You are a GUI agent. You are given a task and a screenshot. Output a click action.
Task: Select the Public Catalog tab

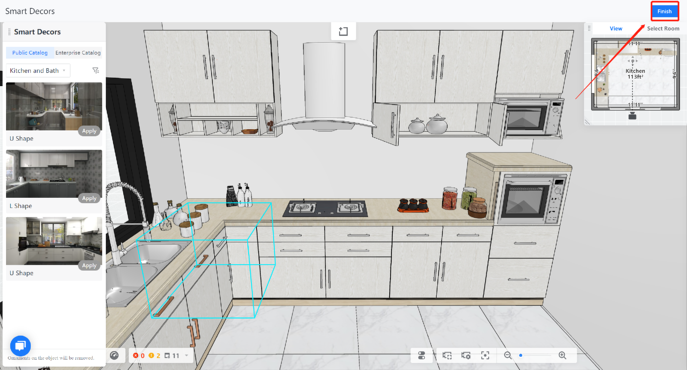click(30, 53)
